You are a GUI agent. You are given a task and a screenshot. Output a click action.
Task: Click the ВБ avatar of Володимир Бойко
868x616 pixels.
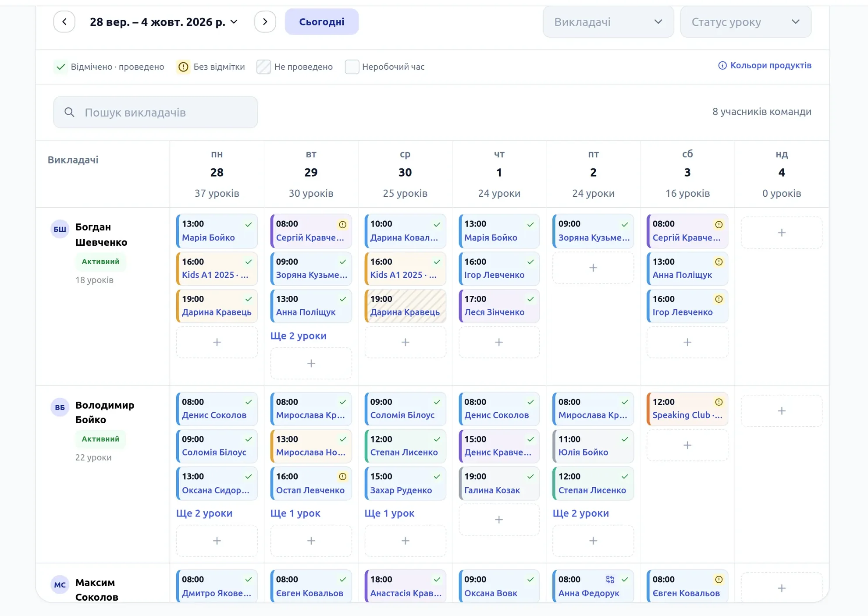[x=60, y=407]
